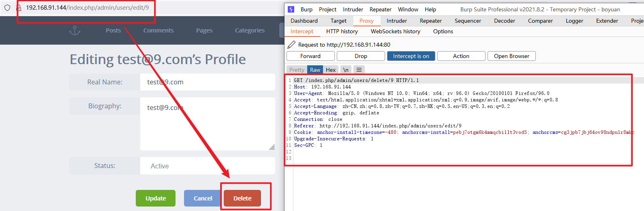The height and width of the screenshot is (211, 644).
Task: Forward the intercepted request
Action: tap(310, 56)
